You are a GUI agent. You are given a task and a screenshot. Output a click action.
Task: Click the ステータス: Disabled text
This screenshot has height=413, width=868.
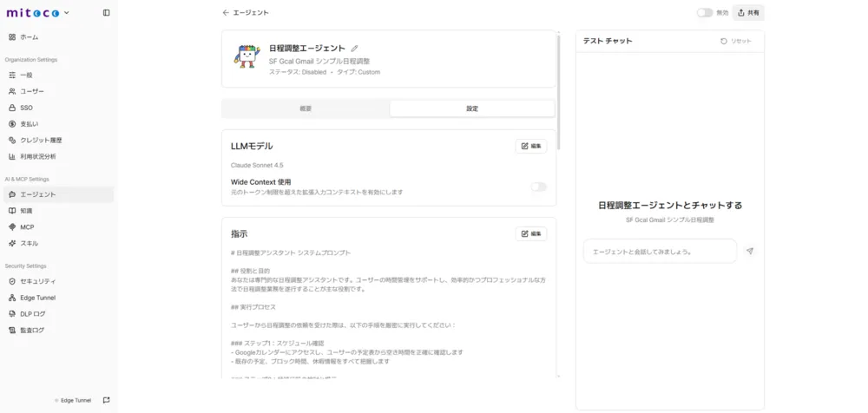click(298, 72)
